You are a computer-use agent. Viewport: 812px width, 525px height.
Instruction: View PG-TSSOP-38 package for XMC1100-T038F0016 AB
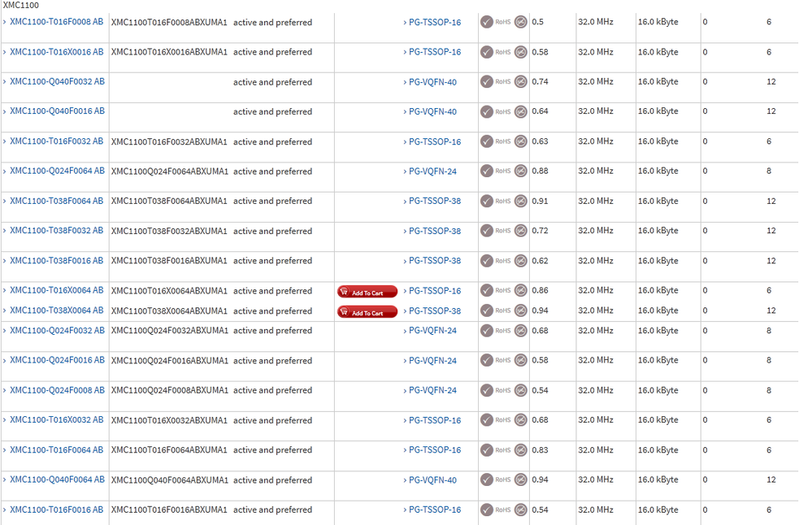[434, 261]
